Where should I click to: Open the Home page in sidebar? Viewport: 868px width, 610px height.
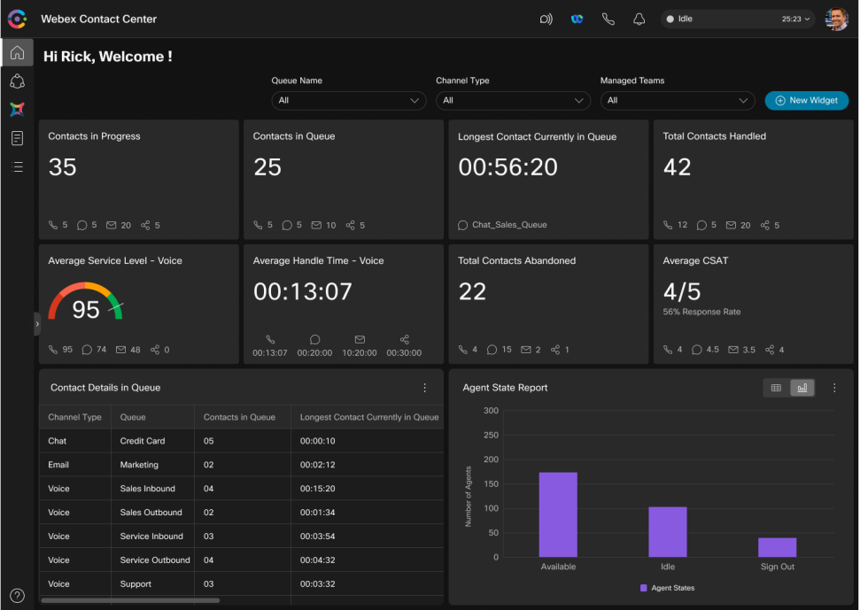click(x=17, y=52)
